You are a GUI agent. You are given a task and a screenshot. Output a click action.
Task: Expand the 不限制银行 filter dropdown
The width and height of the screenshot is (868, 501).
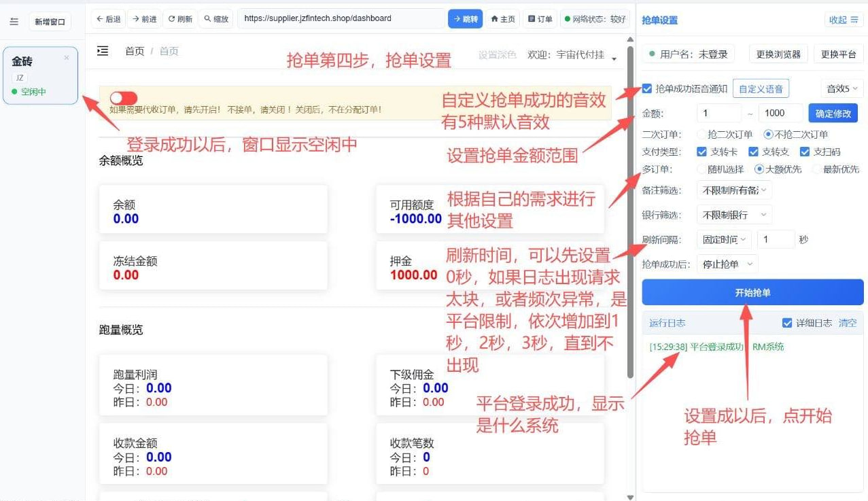pyautogui.click(x=734, y=215)
